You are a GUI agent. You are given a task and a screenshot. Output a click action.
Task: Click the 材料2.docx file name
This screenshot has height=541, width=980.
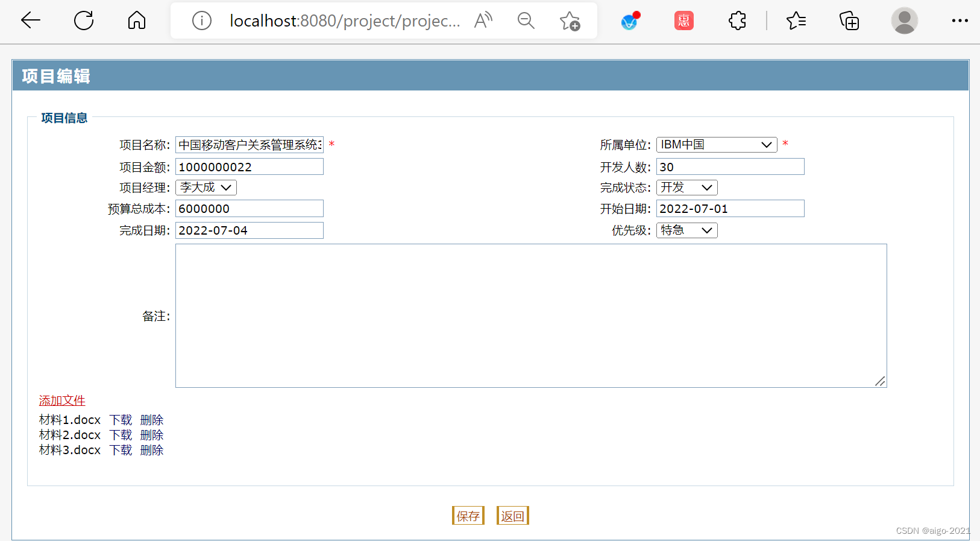(x=70, y=435)
